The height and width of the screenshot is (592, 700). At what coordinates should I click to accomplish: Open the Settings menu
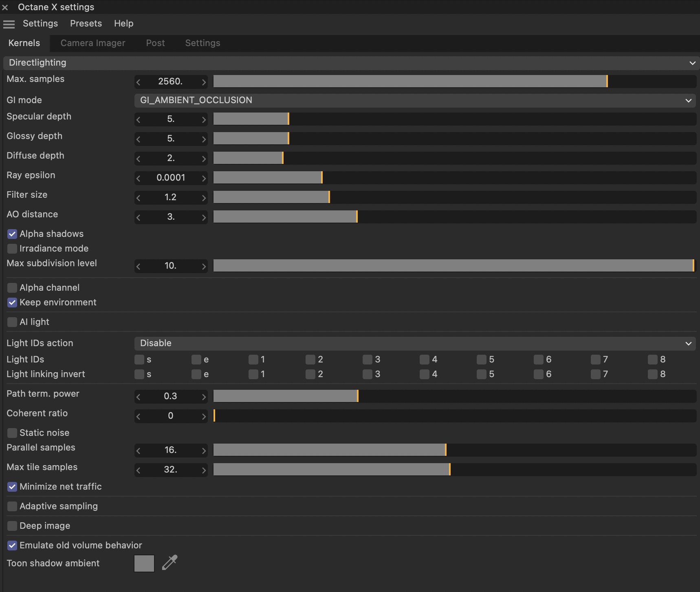click(x=40, y=24)
